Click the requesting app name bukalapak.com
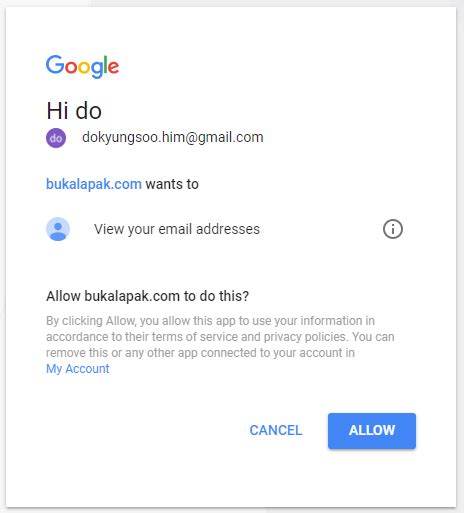Image resolution: width=464 pixels, height=513 pixels. click(x=94, y=184)
